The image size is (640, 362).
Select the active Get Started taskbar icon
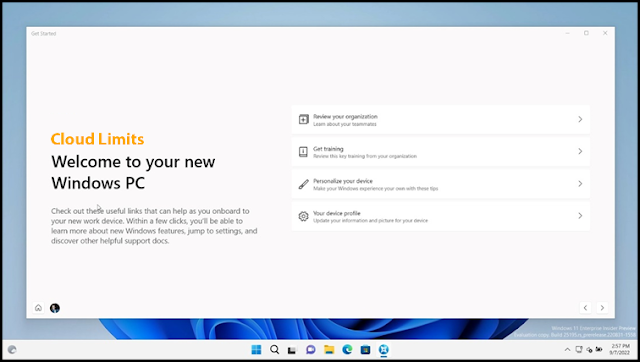point(384,350)
